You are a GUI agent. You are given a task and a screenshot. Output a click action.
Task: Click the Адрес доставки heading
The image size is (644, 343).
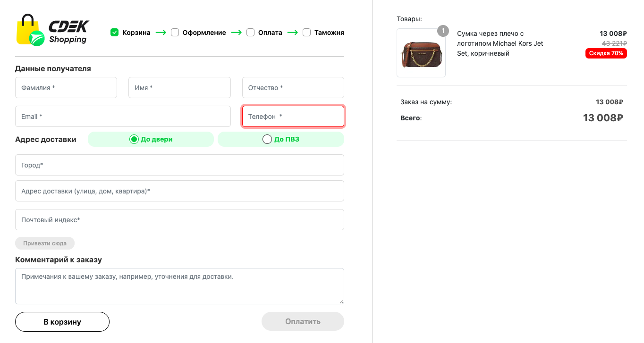(x=46, y=139)
